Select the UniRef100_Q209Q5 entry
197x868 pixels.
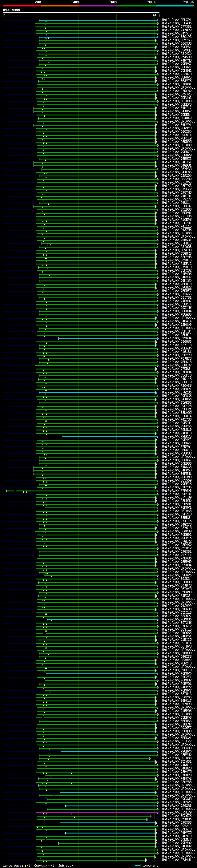[176, 50]
